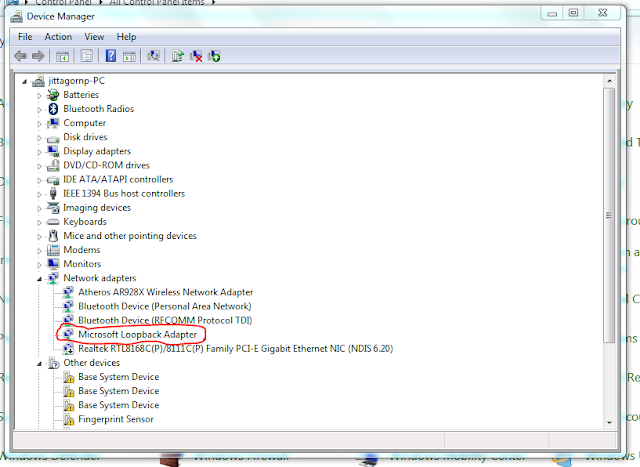Click the Batteries category icon
The height and width of the screenshot is (467, 640).
tap(53, 95)
